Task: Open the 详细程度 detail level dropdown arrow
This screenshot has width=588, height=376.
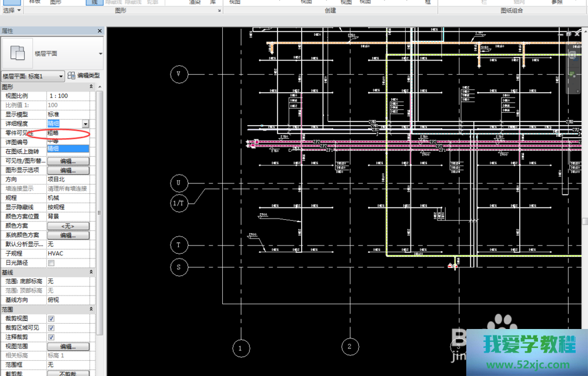Action: pyautogui.click(x=85, y=124)
